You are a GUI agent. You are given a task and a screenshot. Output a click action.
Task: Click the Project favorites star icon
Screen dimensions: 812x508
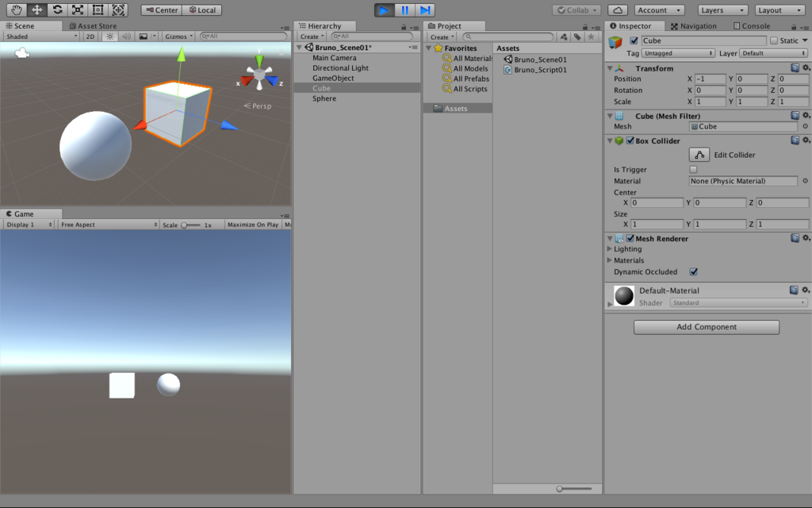[591, 37]
